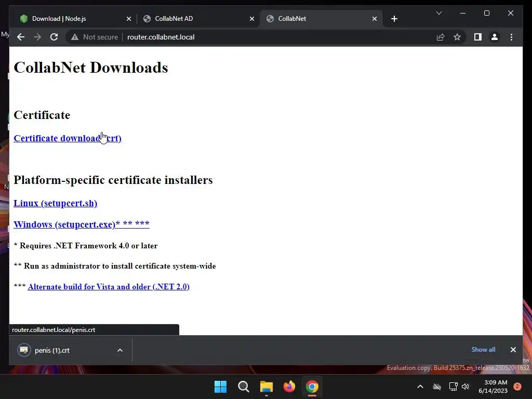The width and height of the screenshot is (532, 399).
Task: Click the cloud sync tray icon
Action: pyautogui.click(x=437, y=387)
